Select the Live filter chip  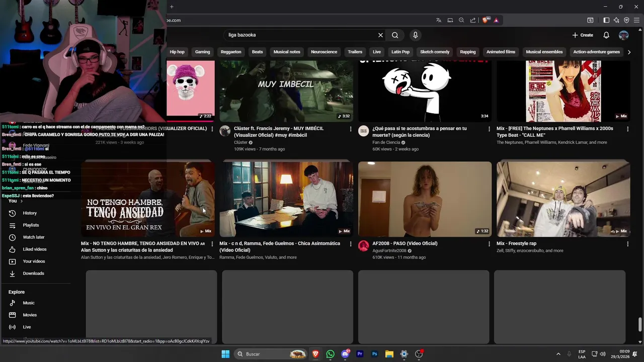(377, 52)
